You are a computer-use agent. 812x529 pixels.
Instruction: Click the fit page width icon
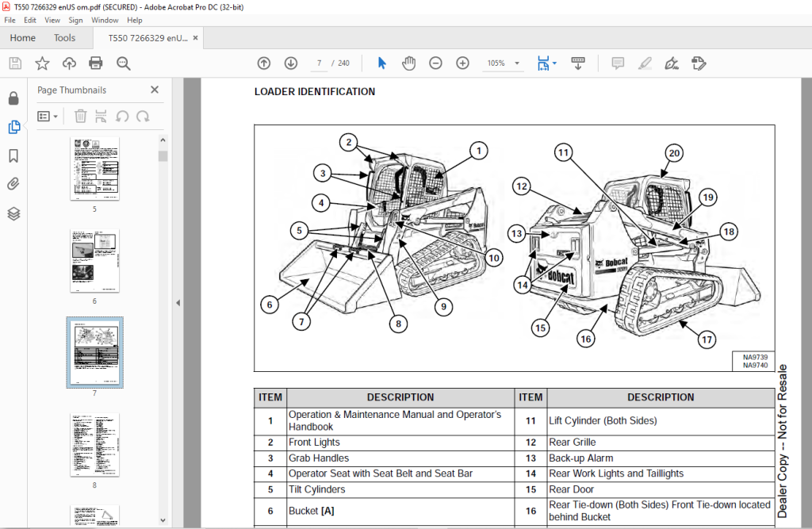pyautogui.click(x=542, y=63)
